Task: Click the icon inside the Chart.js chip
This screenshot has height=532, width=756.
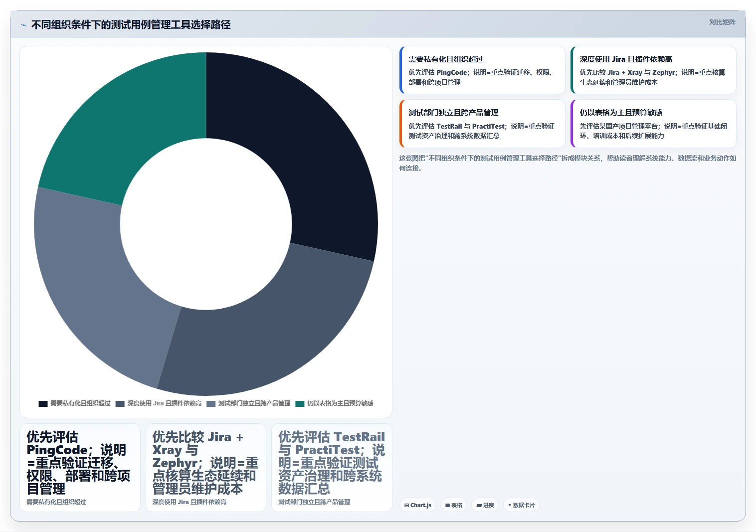Action: 407,506
